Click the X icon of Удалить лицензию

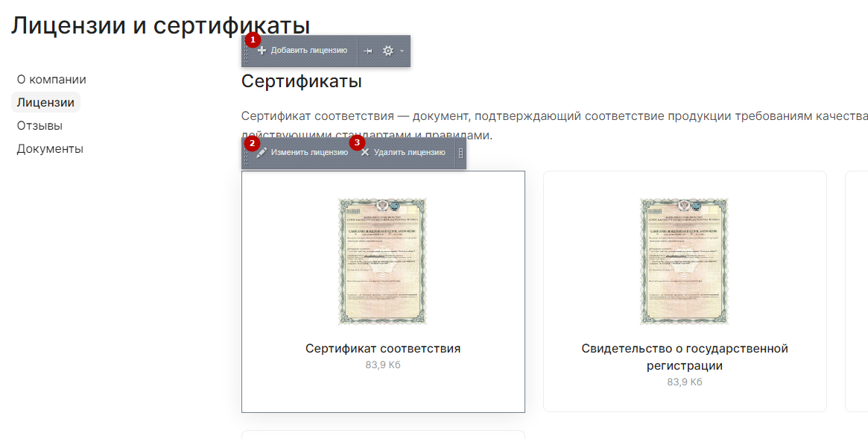[x=365, y=152]
